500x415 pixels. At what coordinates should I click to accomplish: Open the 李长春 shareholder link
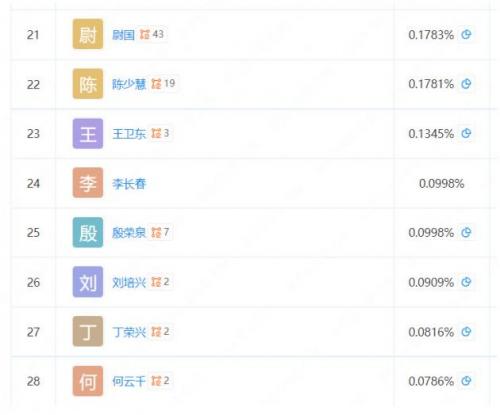[x=129, y=183]
